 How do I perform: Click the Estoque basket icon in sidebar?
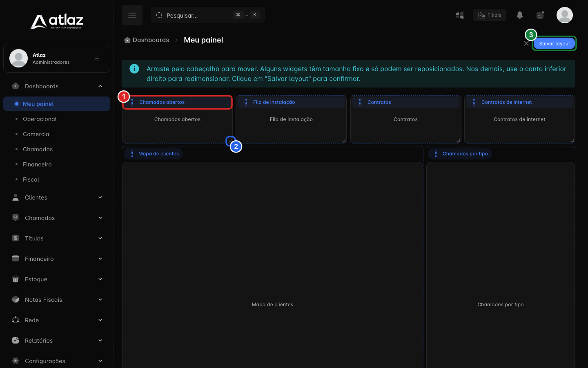16,279
